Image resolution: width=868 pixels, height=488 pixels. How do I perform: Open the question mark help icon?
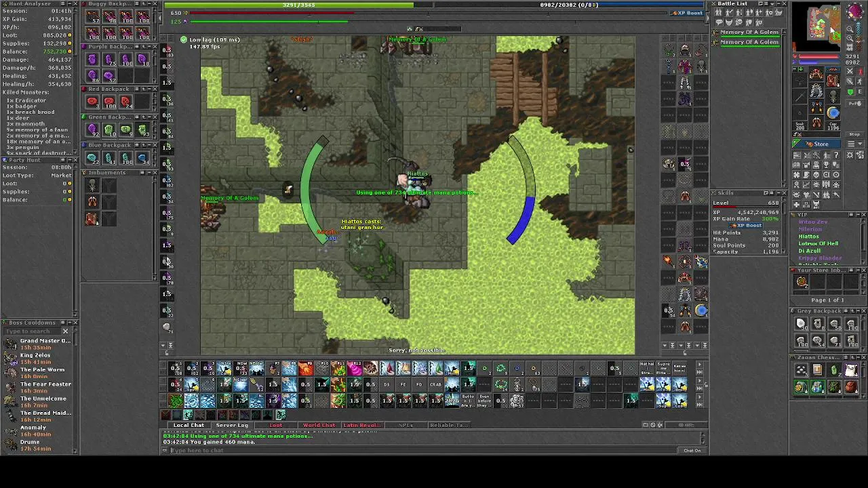tap(836, 155)
